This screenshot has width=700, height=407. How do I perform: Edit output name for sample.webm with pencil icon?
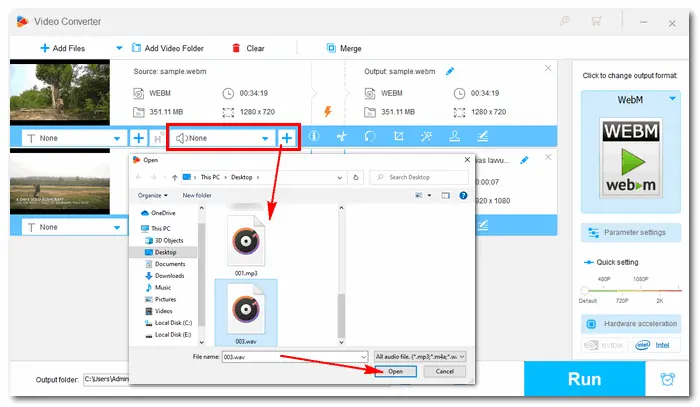pos(450,71)
